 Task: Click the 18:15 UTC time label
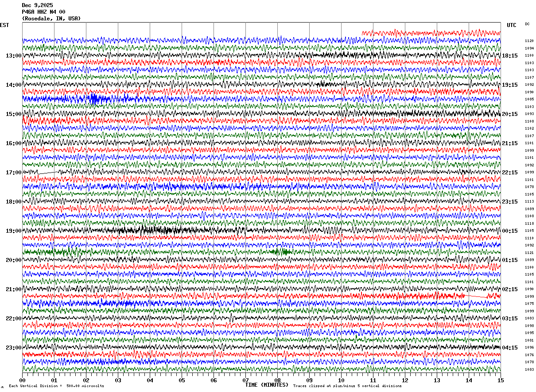coord(509,56)
